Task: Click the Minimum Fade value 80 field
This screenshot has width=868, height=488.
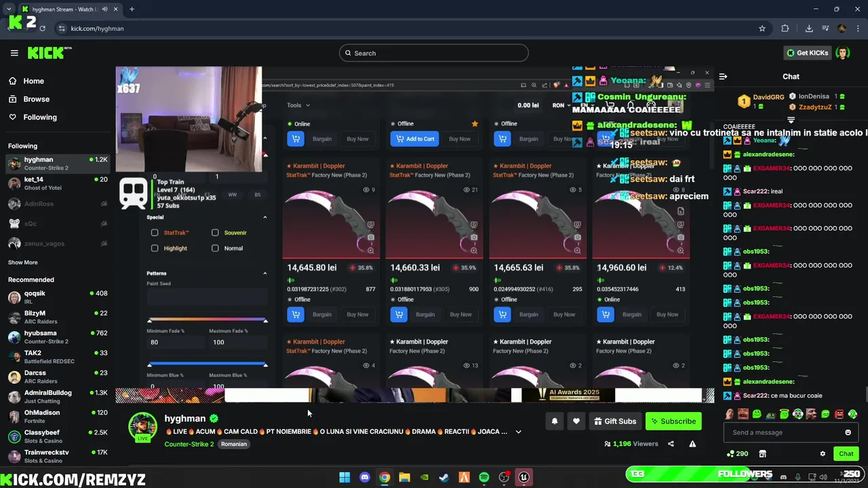Action: tap(175, 342)
